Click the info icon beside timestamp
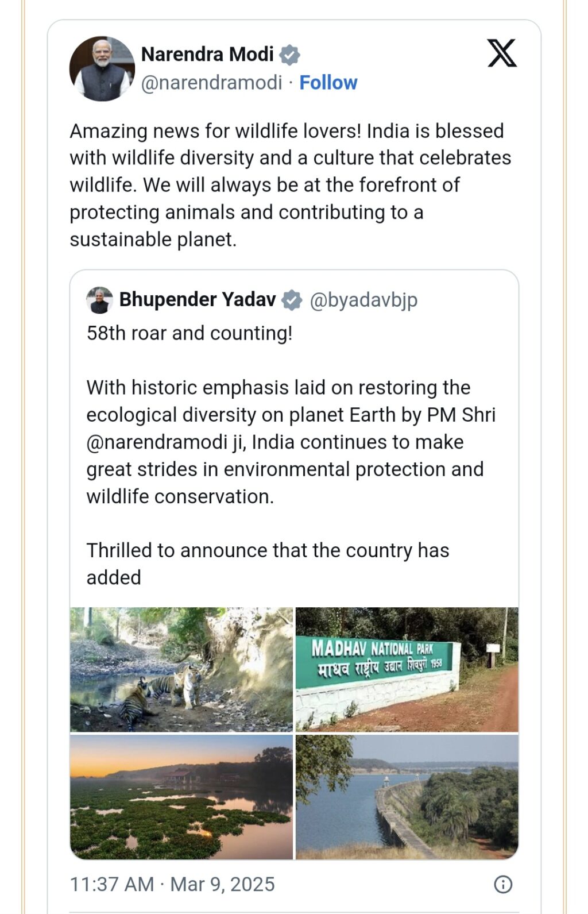588x914 pixels. 503,884
